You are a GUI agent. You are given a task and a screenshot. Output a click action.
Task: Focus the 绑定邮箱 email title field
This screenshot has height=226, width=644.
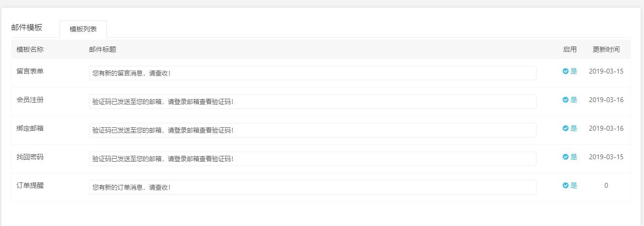[x=313, y=130]
